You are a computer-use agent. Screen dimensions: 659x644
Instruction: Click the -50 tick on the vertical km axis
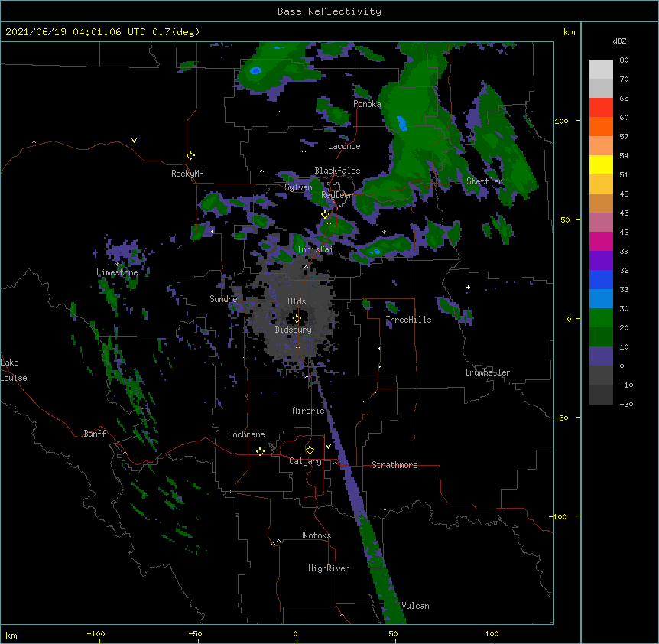click(561, 418)
